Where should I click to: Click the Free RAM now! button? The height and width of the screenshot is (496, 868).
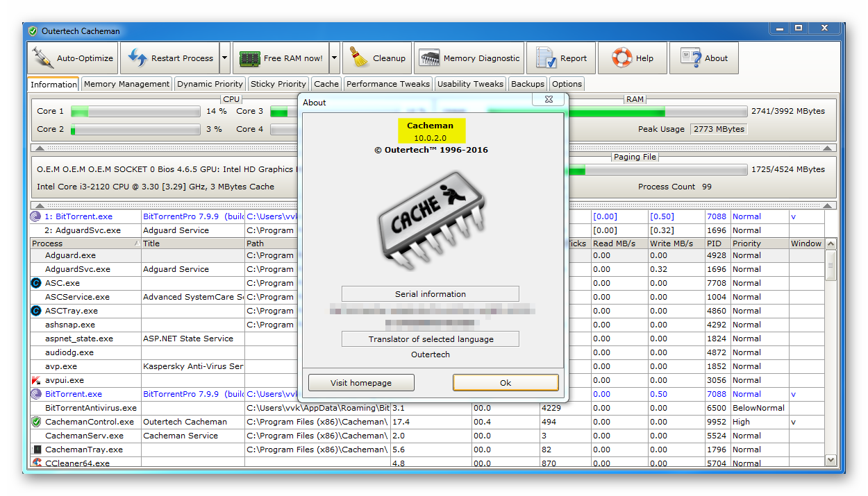click(281, 58)
